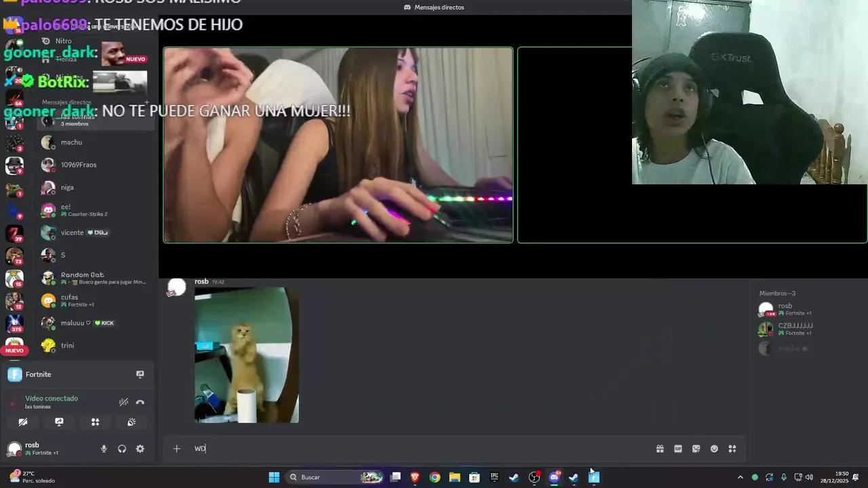Open direct message with Random Oat
This screenshot has height=488, width=868.
click(x=96, y=278)
